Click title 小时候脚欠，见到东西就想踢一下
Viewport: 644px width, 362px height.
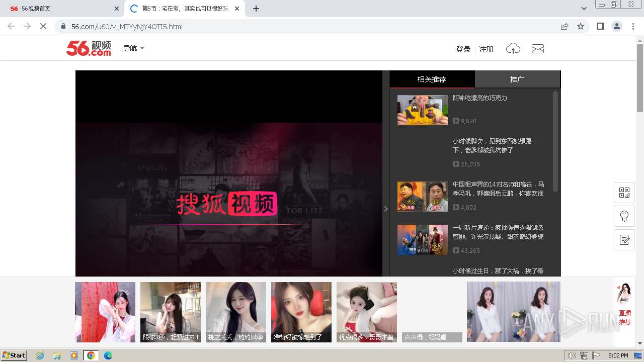coord(495,146)
